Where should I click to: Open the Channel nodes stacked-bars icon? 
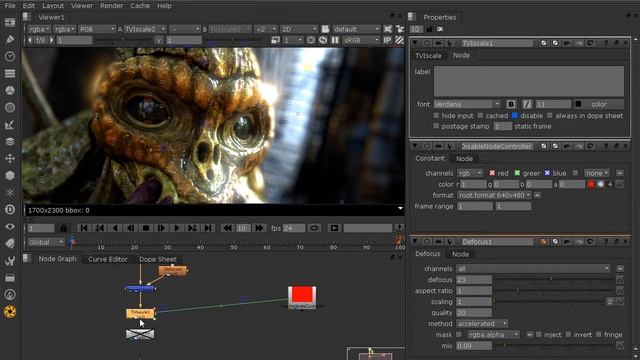coord(10,73)
